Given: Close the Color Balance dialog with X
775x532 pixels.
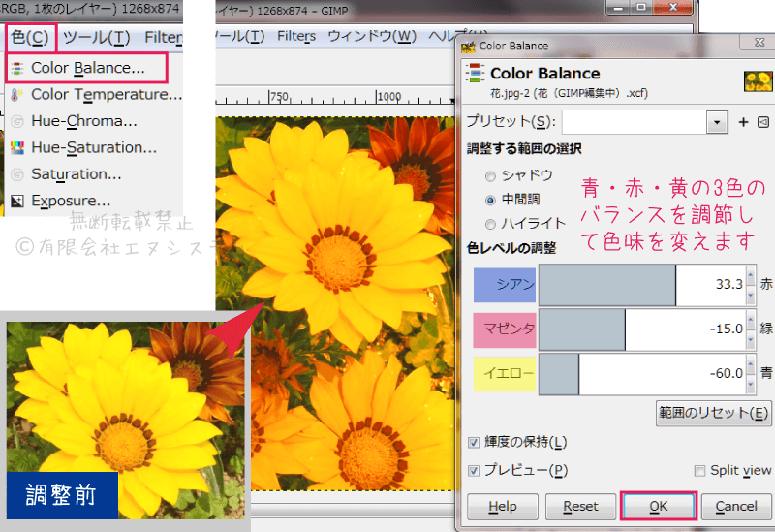Looking at the screenshot, I should point(759,43).
